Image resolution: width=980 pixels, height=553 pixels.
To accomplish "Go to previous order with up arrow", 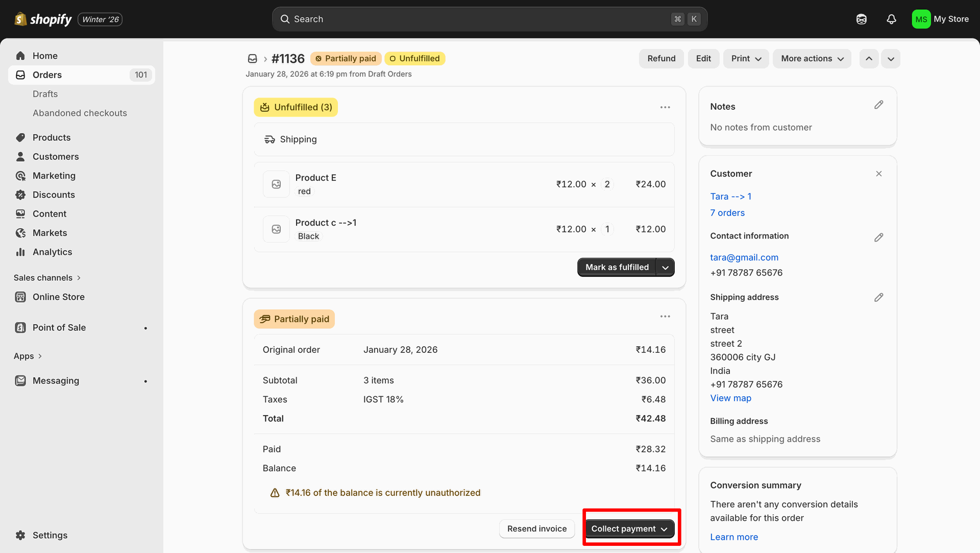I will tap(869, 59).
